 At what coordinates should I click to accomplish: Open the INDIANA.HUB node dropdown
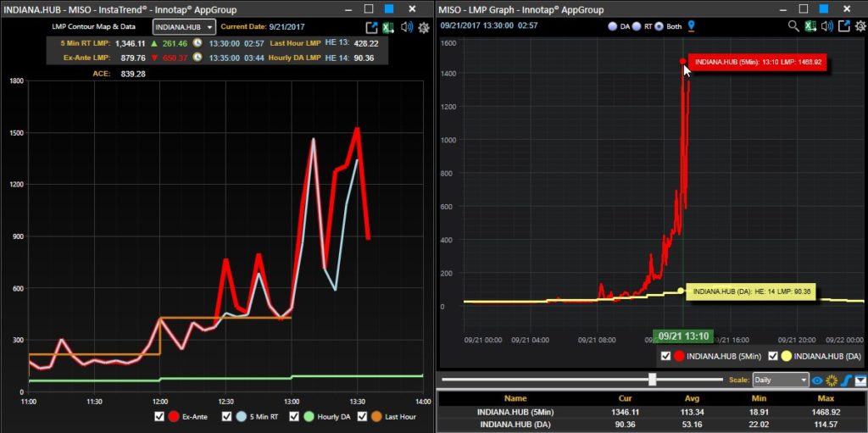coord(184,27)
